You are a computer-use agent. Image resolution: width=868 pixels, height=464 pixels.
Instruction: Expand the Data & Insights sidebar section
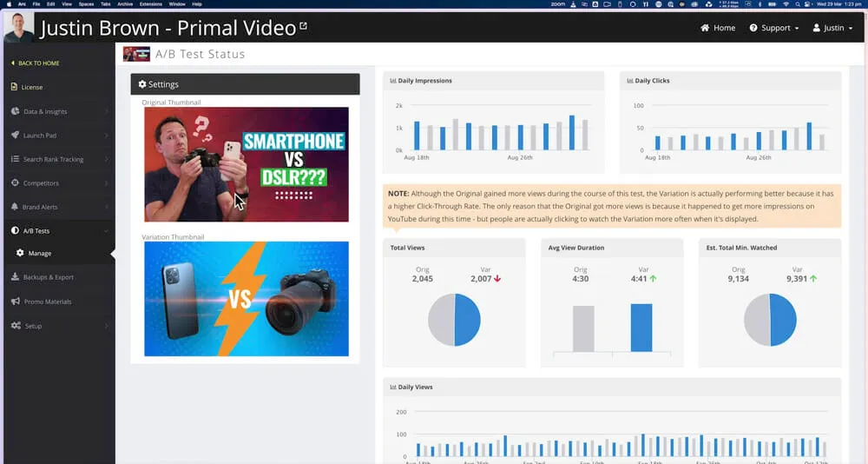[x=57, y=111]
